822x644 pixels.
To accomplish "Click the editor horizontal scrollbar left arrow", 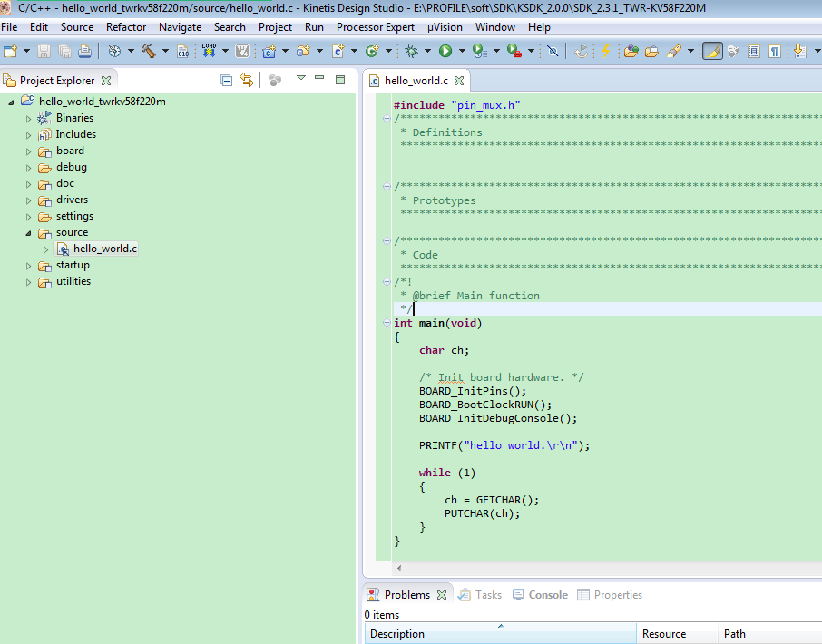I will pos(399,568).
